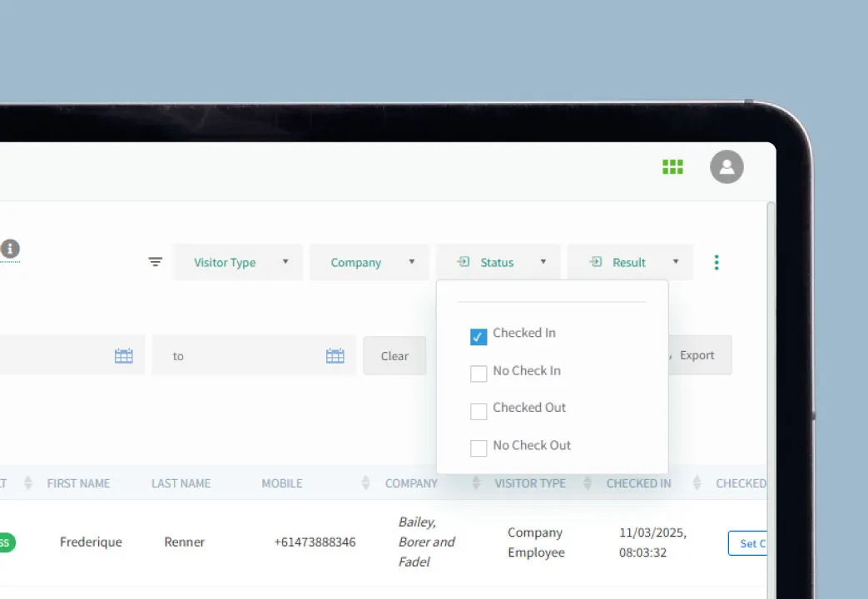The image size is (868, 599).
Task: Open the user profile avatar menu
Action: (726, 167)
